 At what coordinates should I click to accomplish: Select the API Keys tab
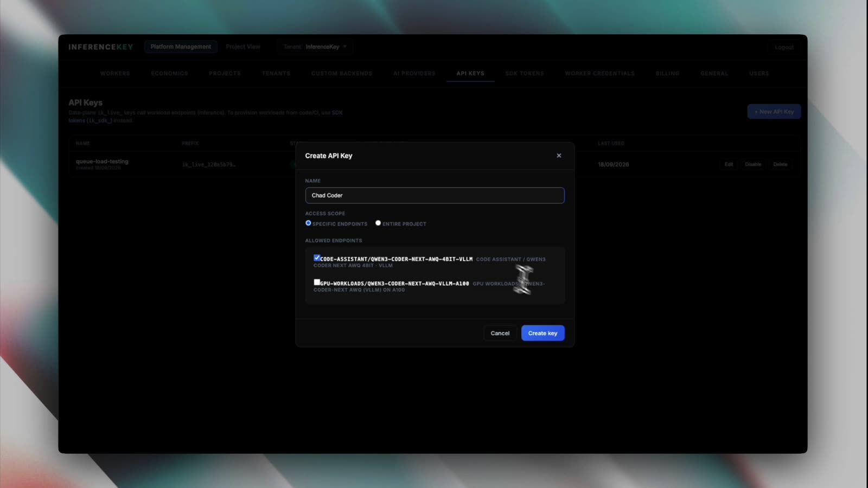470,73
